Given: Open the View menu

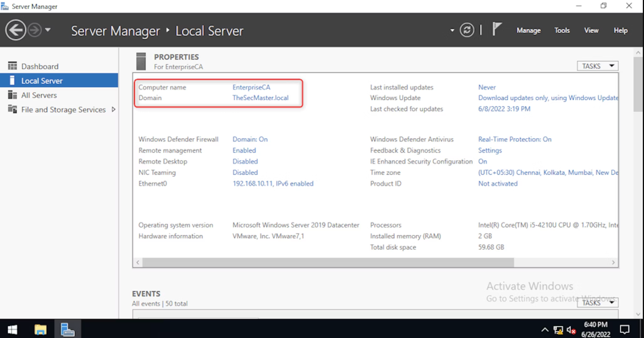Looking at the screenshot, I should (591, 30).
